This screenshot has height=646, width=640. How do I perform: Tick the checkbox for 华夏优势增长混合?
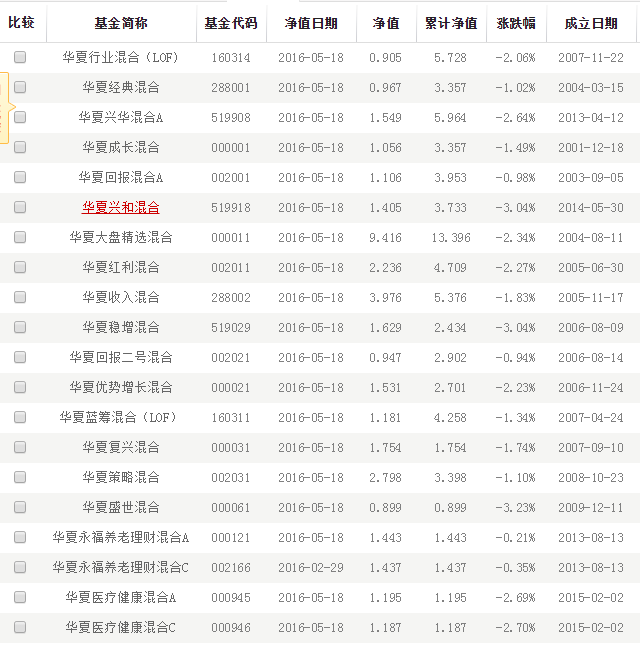[x=20, y=387]
